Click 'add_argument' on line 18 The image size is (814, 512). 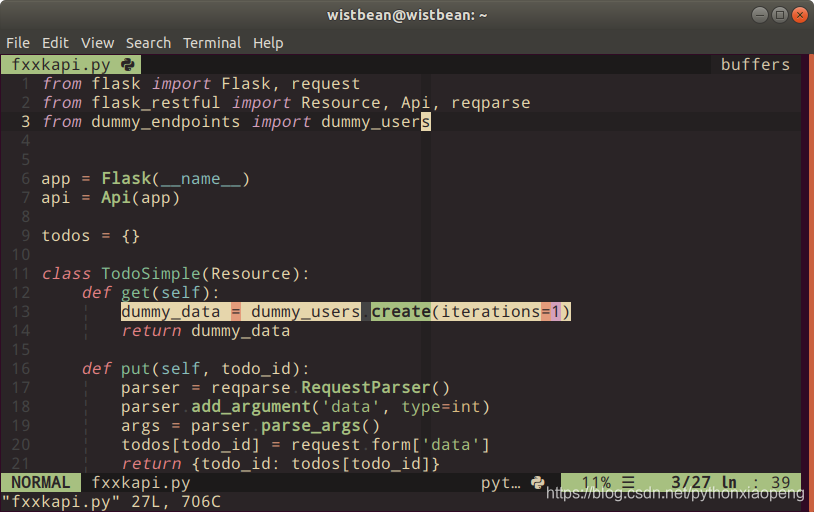[x=251, y=407]
